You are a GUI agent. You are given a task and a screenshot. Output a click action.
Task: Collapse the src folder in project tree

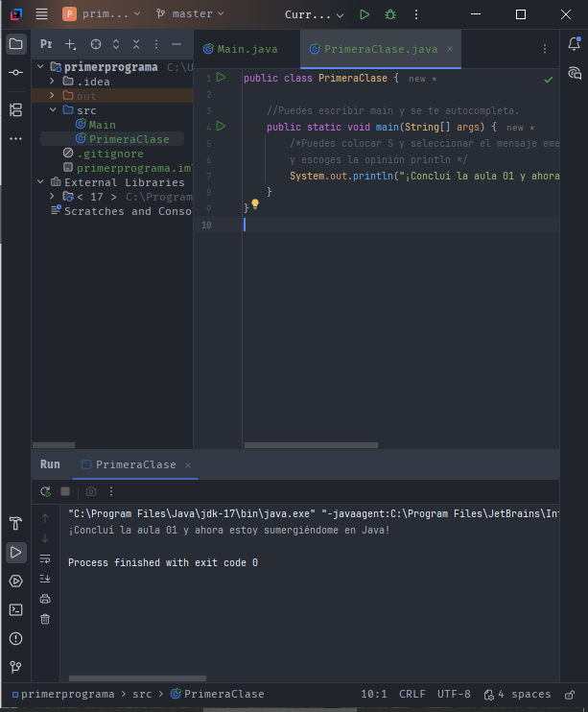54,110
